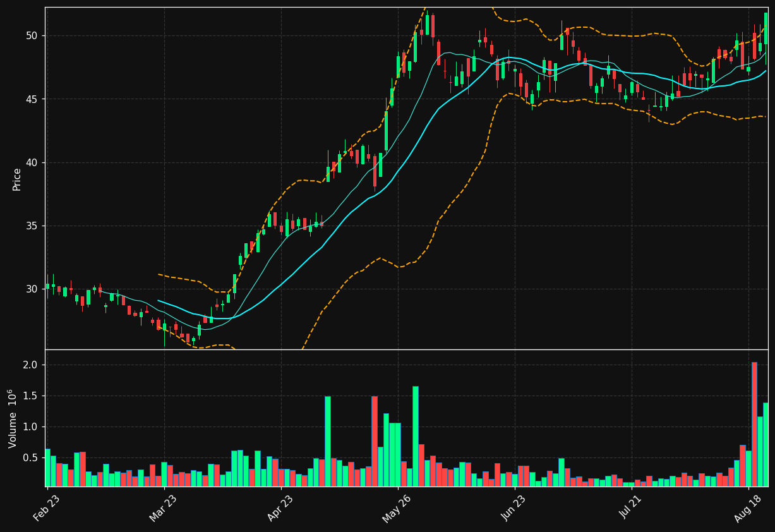The height and width of the screenshot is (532, 775).
Task: Click the Price axis title
Action: [x=17, y=179]
